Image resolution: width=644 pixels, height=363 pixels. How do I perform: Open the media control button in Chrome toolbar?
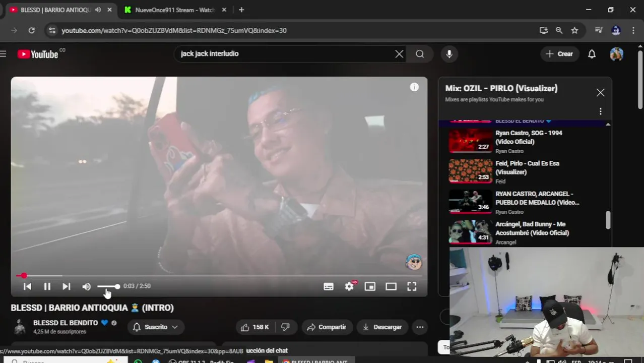tap(599, 31)
